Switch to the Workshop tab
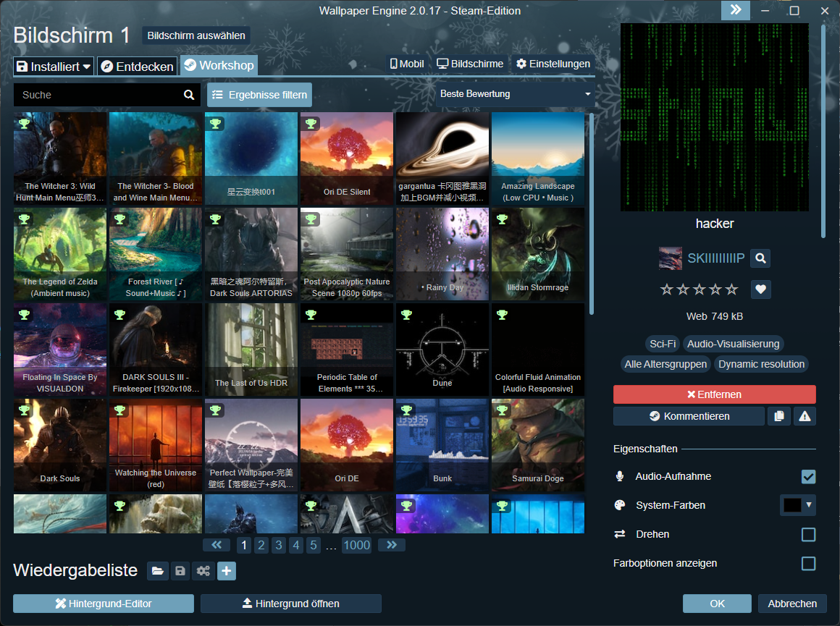This screenshot has height=626, width=840. 219,65
